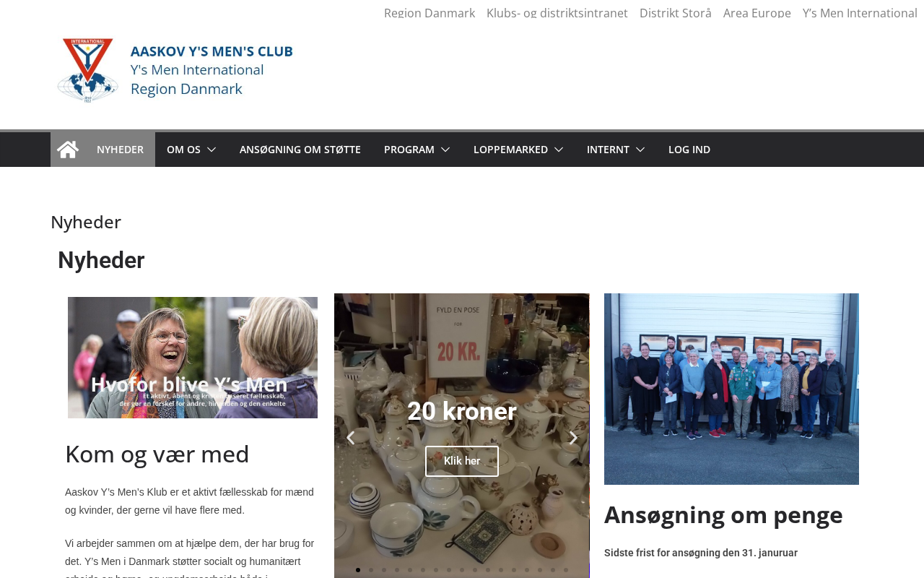Click the Klik her button
The width and height of the screenshot is (924, 578).
tap(462, 461)
